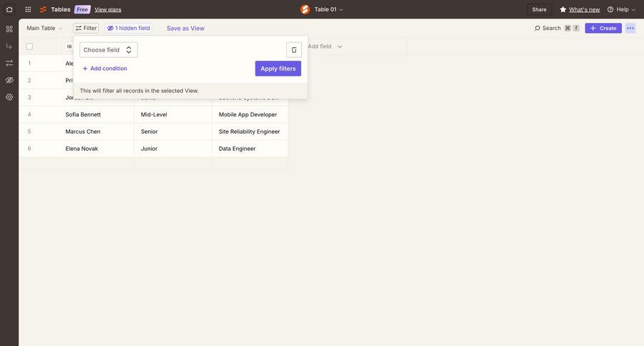The height and width of the screenshot is (346, 644).
Task: Click the orange Table 01 icon
Action: (305, 9)
